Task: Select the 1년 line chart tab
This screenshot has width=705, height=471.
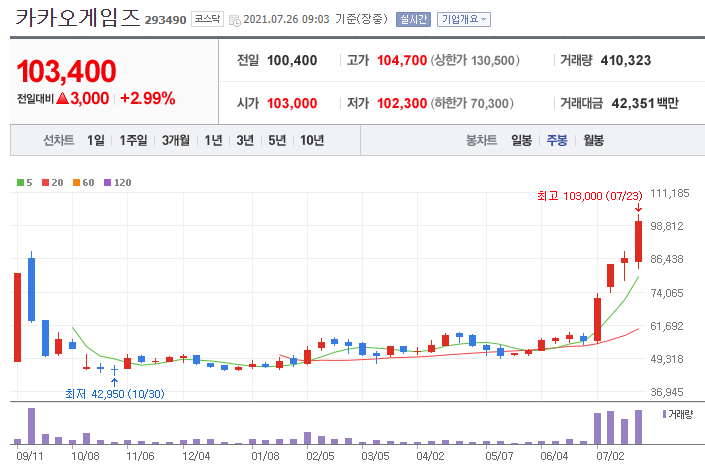Action: pos(214,141)
